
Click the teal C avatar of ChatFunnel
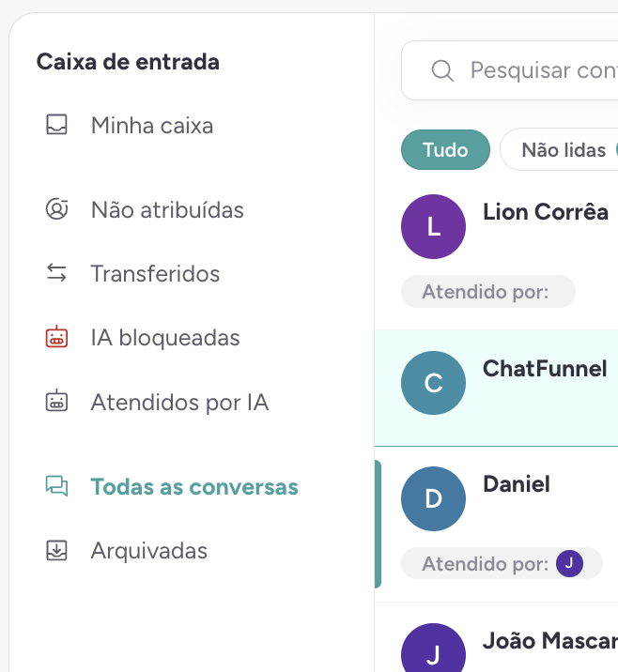(433, 383)
